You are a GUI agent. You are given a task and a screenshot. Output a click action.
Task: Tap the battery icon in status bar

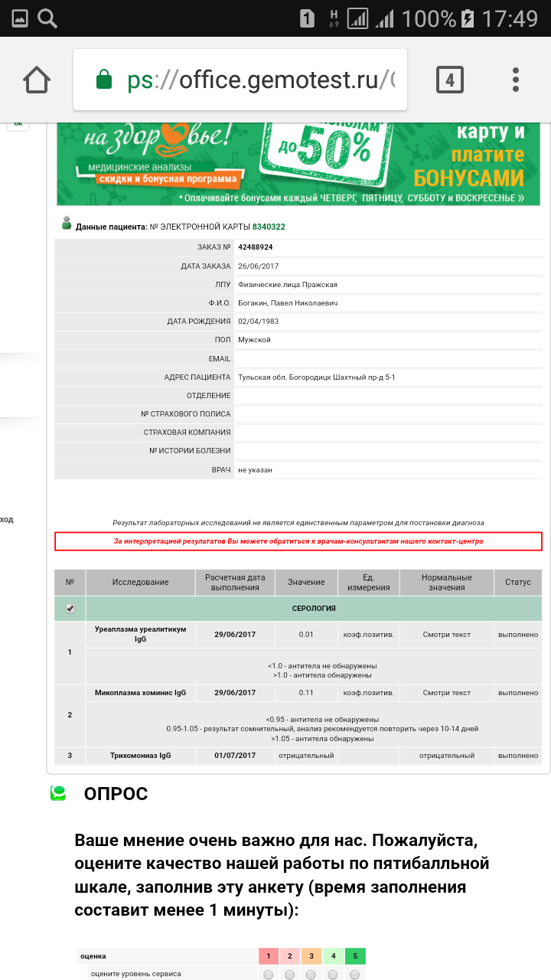point(467,18)
